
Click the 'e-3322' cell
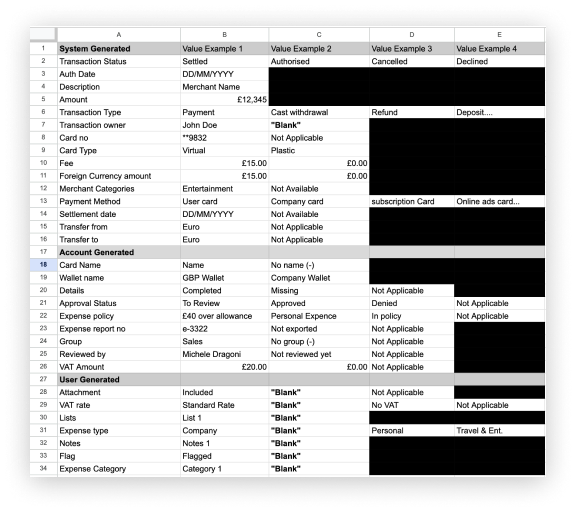point(224,329)
